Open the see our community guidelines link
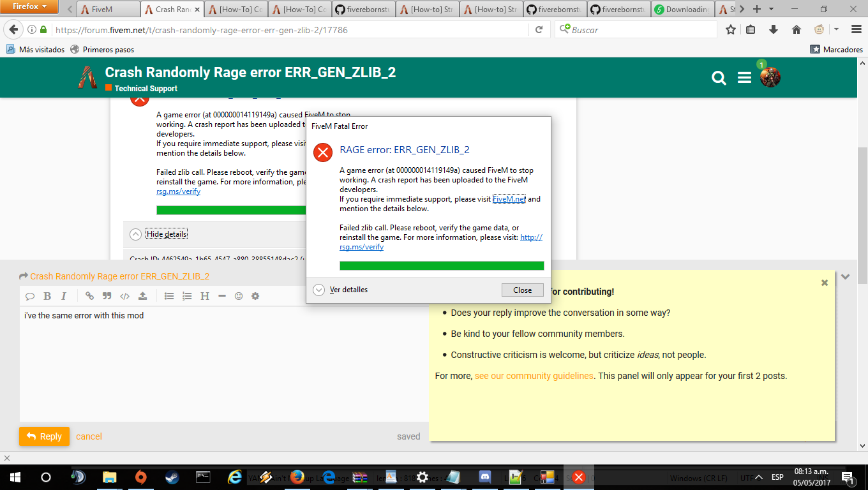868x490 pixels. pyautogui.click(x=534, y=376)
